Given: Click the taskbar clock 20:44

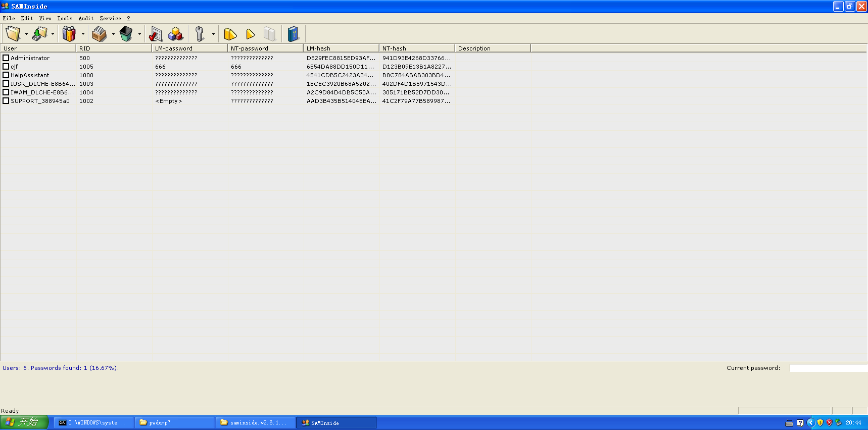Looking at the screenshot, I should click(853, 423).
